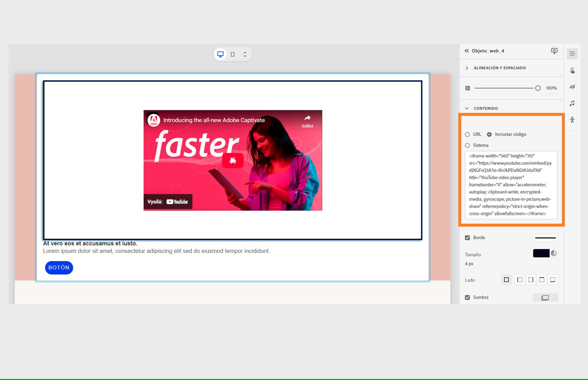Click the BOTÓN button on slide
Screen dimensions: 588x380
coord(59,267)
